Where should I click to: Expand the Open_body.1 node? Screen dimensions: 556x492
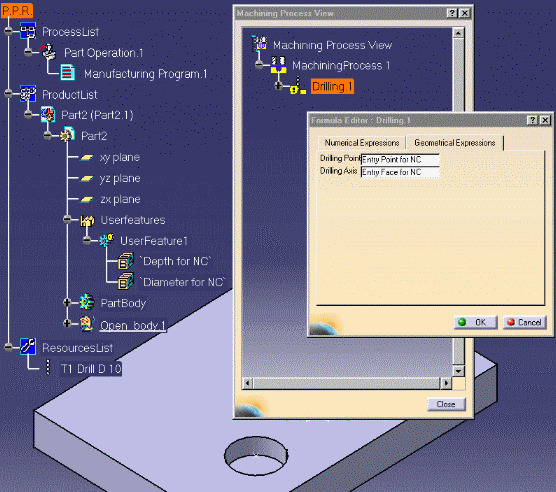[67, 323]
